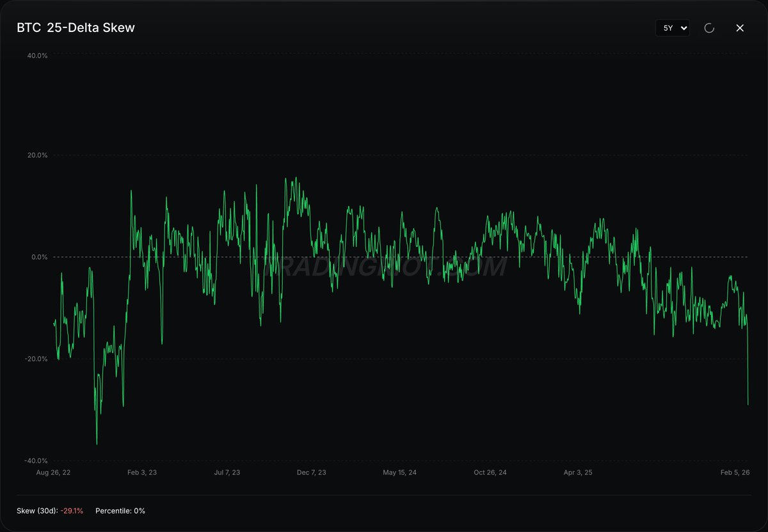The image size is (768, 532).
Task: Click the May 15, 24 date label
Action: 399,473
